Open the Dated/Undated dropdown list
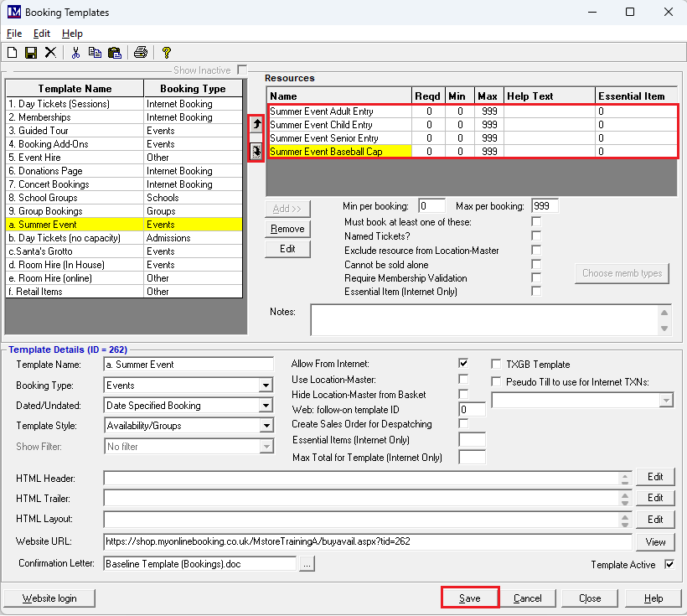 [x=266, y=406]
